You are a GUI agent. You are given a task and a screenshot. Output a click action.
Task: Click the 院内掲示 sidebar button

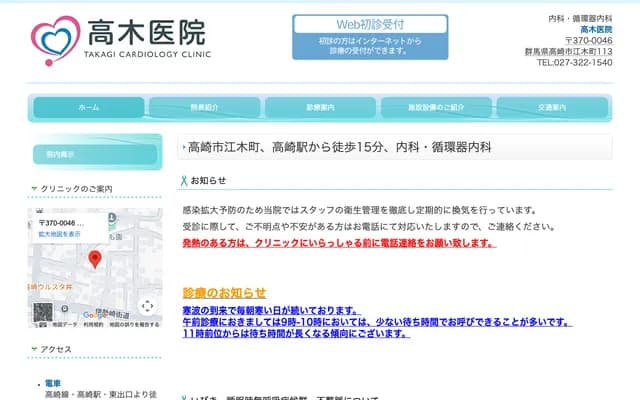[94, 153]
